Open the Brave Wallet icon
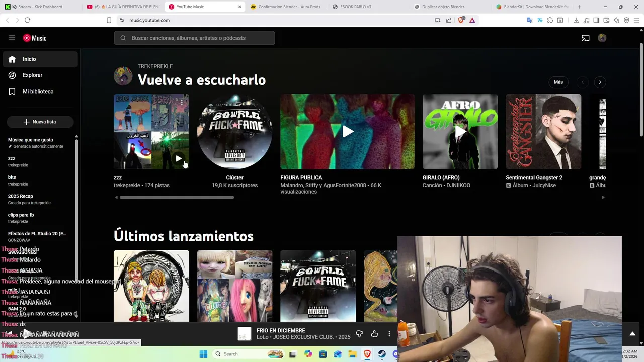 click(606, 20)
